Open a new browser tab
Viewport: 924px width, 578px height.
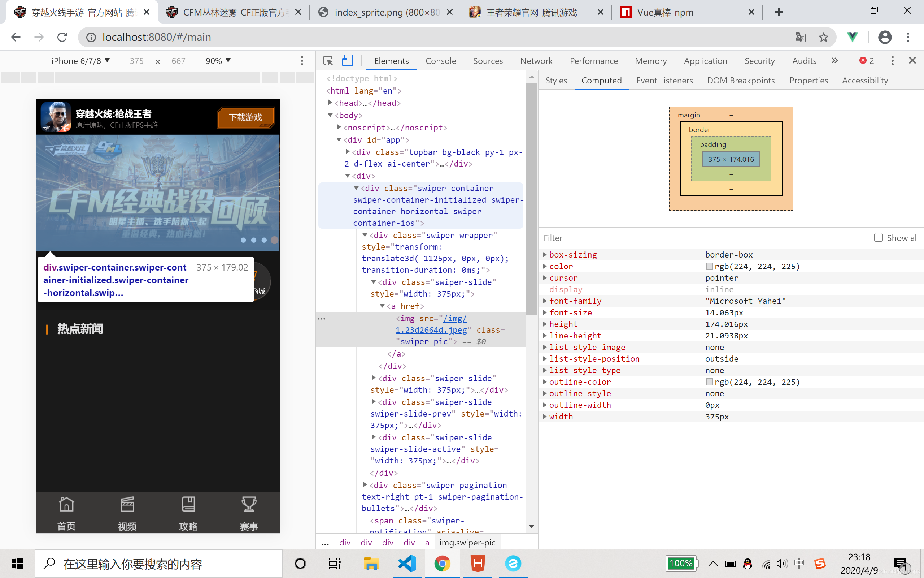pyautogui.click(x=779, y=12)
